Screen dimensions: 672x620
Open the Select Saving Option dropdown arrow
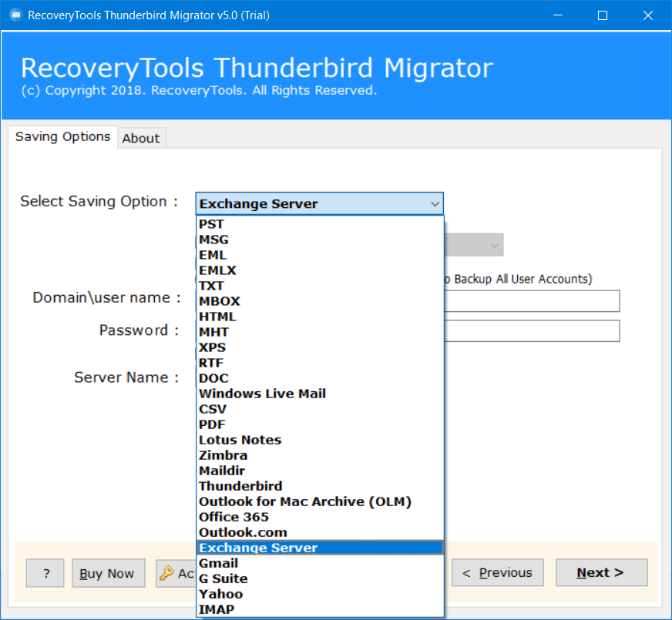pyautogui.click(x=435, y=204)
